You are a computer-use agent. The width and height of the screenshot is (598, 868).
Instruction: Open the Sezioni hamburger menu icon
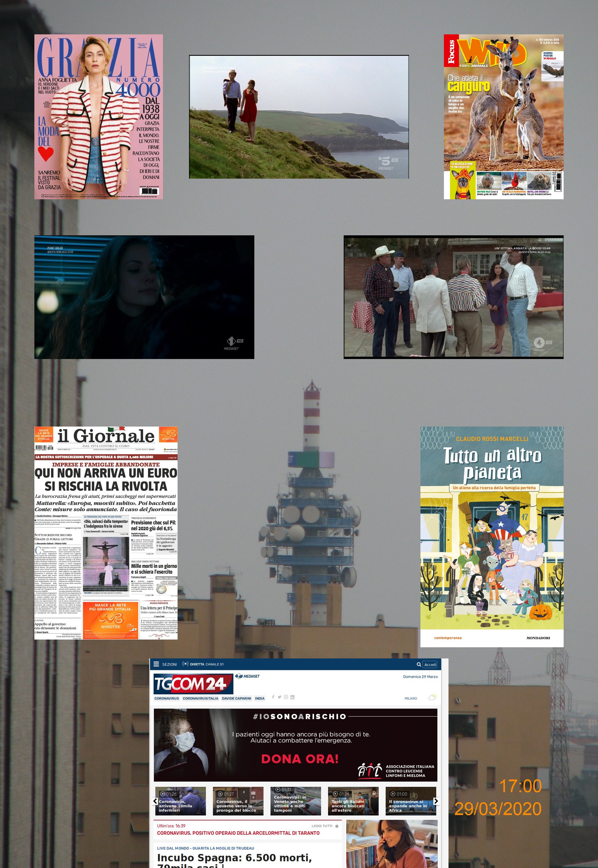156,664
